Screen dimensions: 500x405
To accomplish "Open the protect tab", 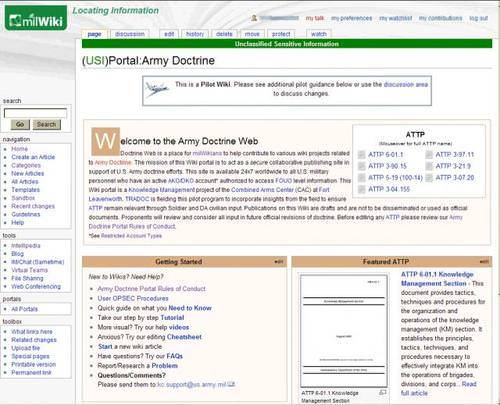I will [281, 34].
